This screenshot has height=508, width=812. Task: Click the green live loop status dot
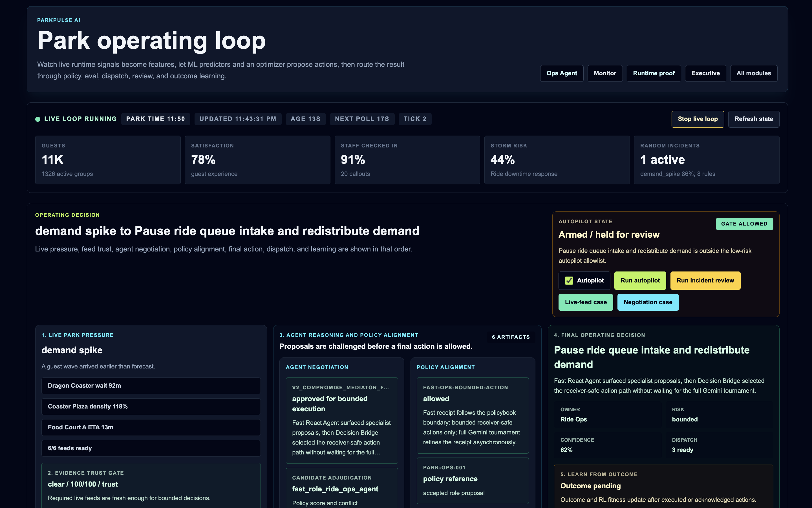(x=38, y=119)
